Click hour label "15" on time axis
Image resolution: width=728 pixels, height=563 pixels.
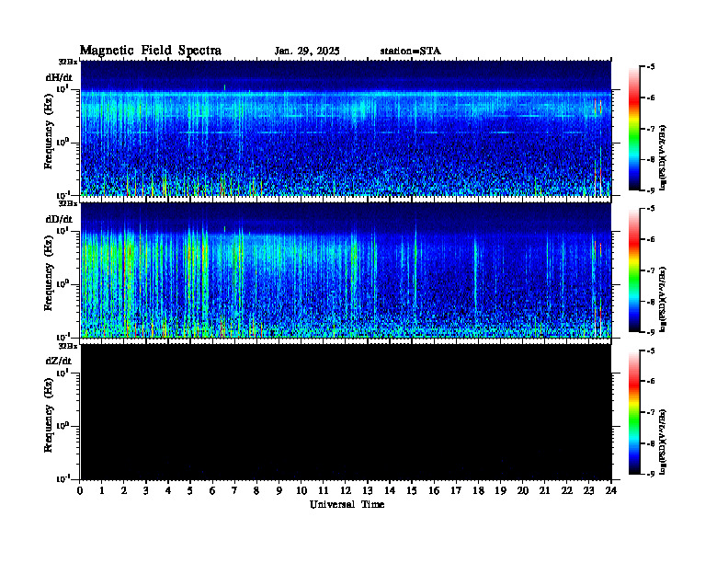tap(412, 490)
